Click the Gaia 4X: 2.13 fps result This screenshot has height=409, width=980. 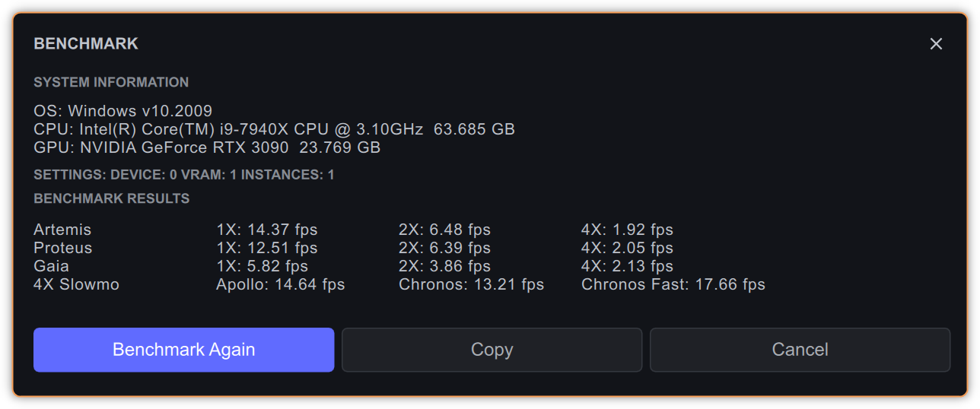coord(627,266)
